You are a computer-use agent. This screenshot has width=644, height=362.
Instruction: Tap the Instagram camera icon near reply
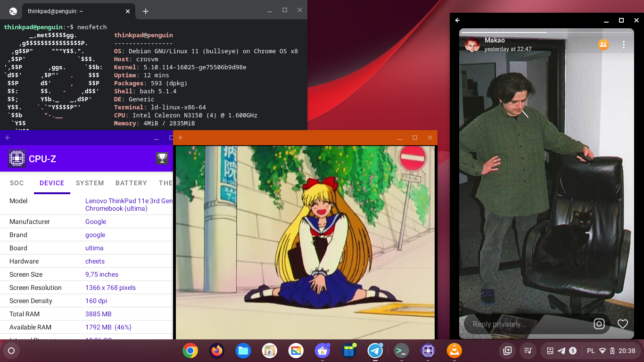[599, 324]
